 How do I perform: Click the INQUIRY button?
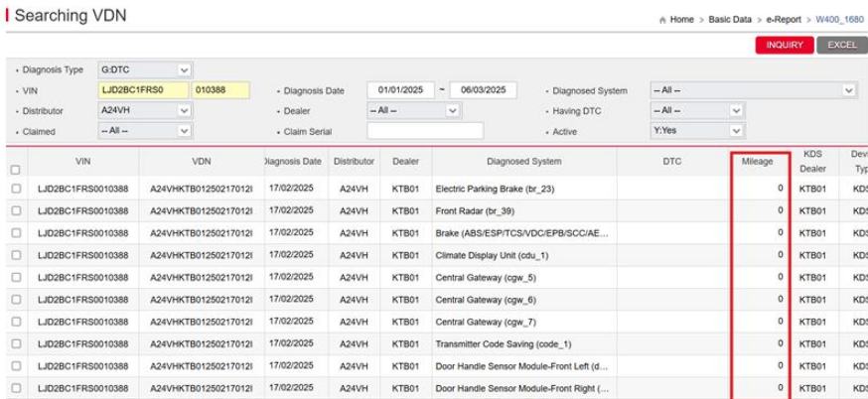coord(785,45)
